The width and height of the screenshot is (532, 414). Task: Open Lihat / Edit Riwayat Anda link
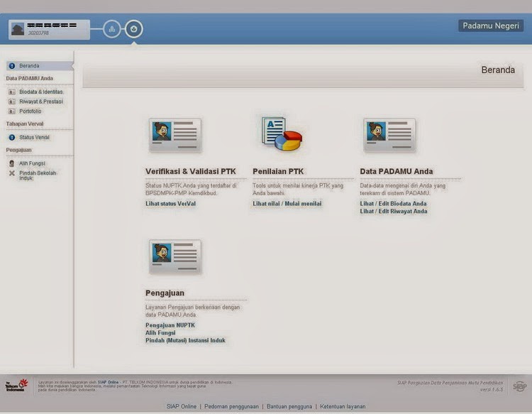[394, 211]
